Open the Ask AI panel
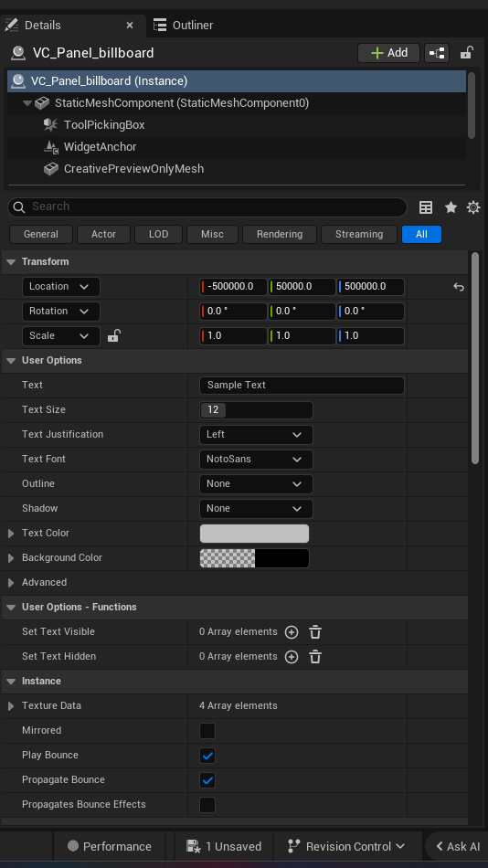This screenshot has height=868, width=488. (458, 846)
